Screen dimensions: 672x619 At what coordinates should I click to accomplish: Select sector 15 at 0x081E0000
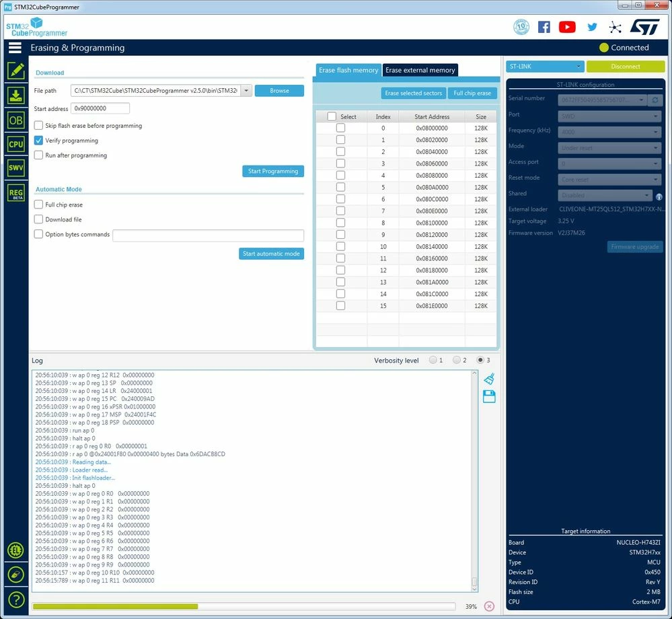[340, 305]
